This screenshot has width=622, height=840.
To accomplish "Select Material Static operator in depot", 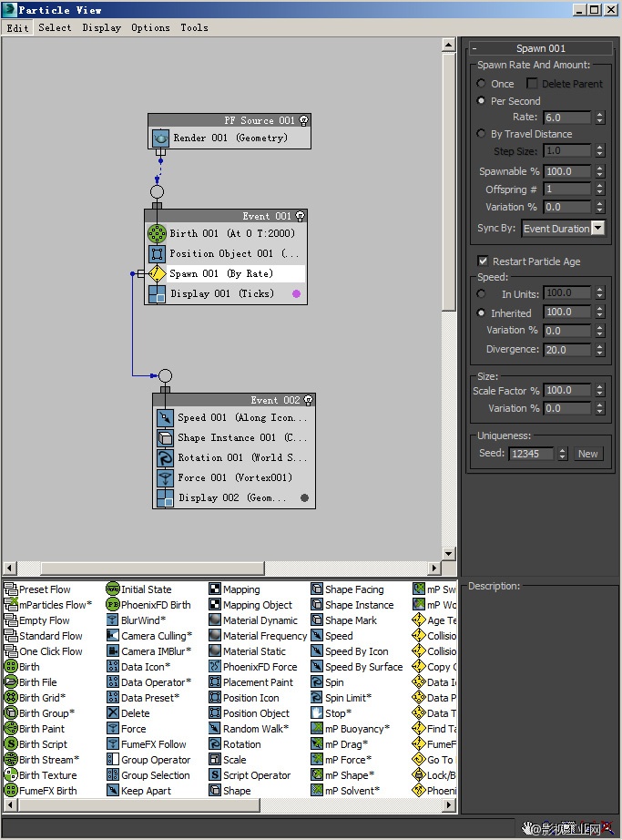I will (x=248, y=651).
